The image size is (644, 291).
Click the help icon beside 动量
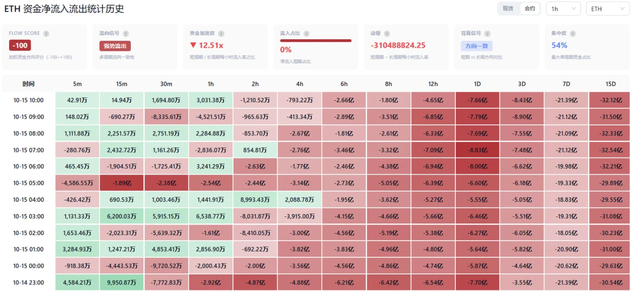387,34
